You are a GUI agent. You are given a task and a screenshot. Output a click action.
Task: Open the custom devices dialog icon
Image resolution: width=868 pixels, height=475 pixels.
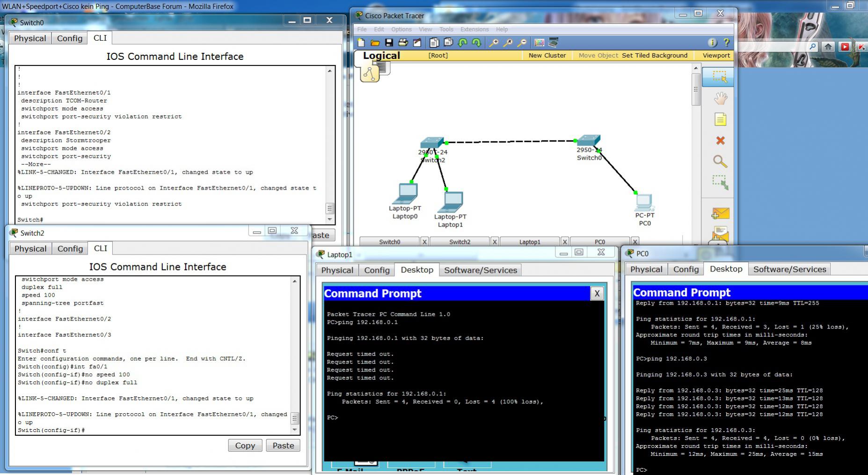(x=554, y=43)
